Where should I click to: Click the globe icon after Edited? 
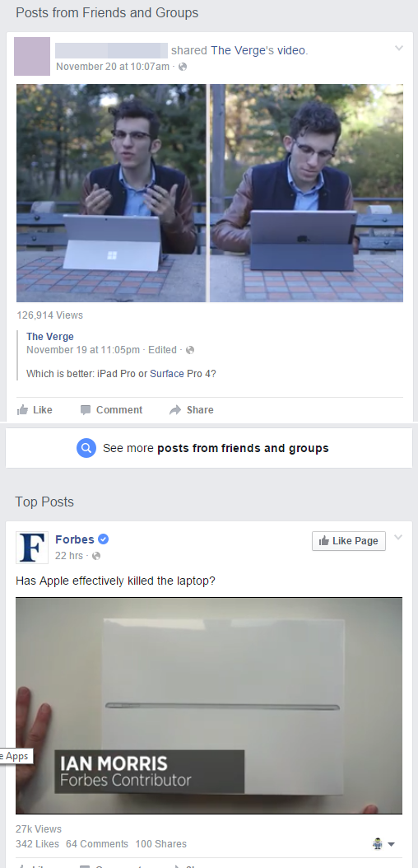(x=190, y=350)
